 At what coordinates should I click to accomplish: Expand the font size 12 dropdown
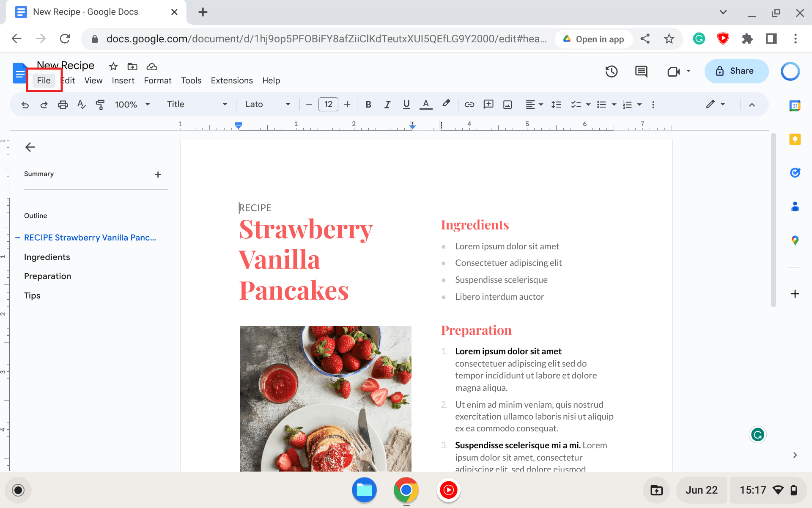click(x=328, y=104)
